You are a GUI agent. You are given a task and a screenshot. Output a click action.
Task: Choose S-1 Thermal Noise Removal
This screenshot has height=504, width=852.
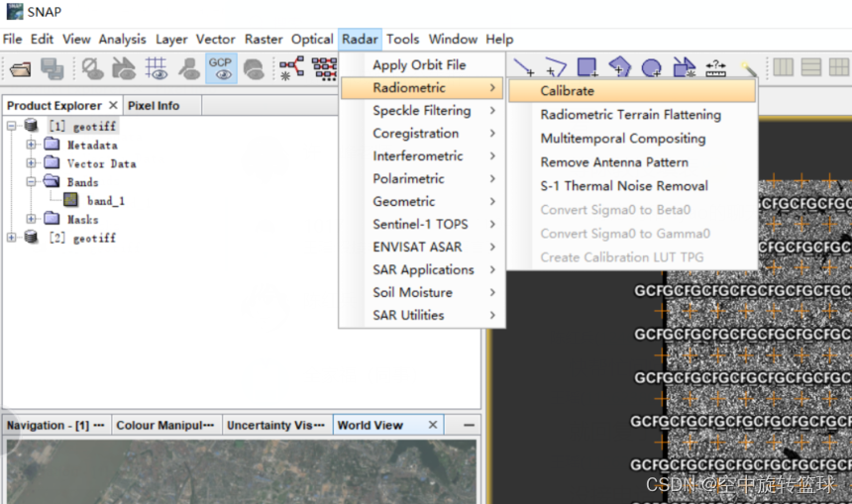pos(632,186)
